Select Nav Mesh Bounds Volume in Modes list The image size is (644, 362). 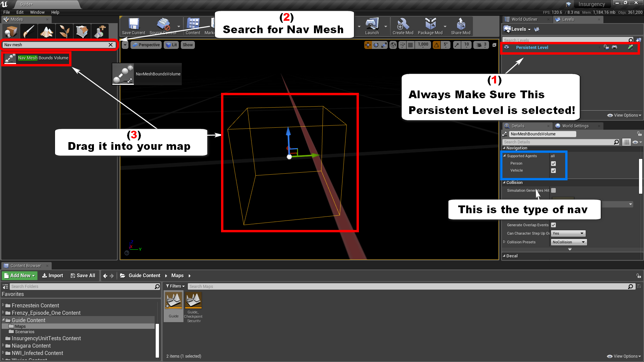pyautogui.click(x=37, y=58)
